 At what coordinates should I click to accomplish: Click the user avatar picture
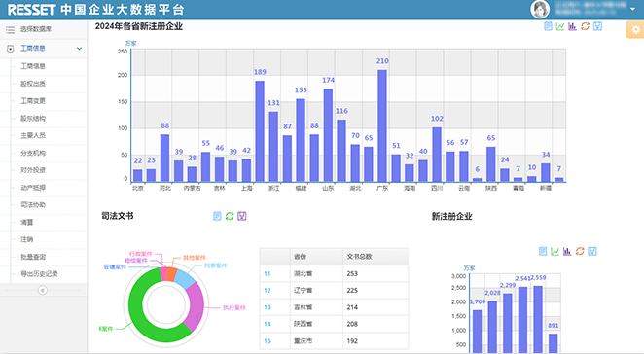540,9
